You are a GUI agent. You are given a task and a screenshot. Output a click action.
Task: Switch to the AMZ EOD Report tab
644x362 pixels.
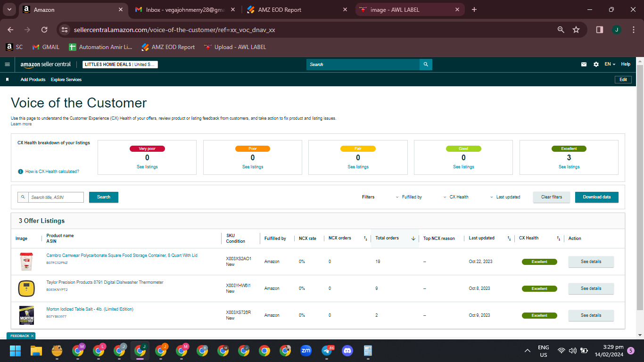tap(298, 9)
